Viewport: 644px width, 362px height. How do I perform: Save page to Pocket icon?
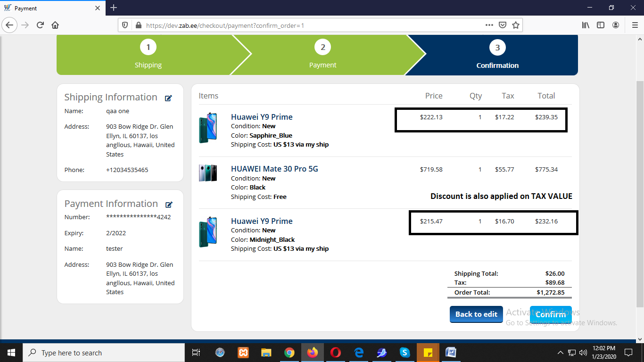coord(503,25)
